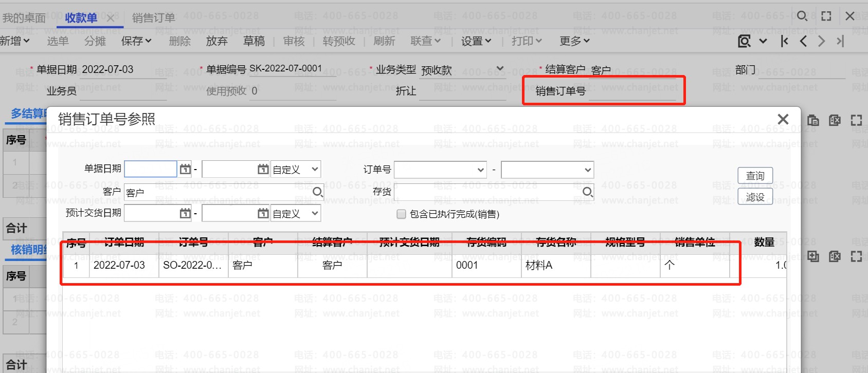Close the 收款单 tab
The height and width of the screenshot is (373, 868).
pos(111,18)
